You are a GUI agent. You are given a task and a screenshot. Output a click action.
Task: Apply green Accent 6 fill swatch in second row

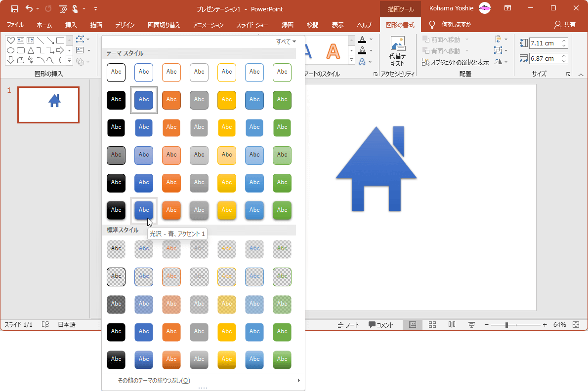282,100
